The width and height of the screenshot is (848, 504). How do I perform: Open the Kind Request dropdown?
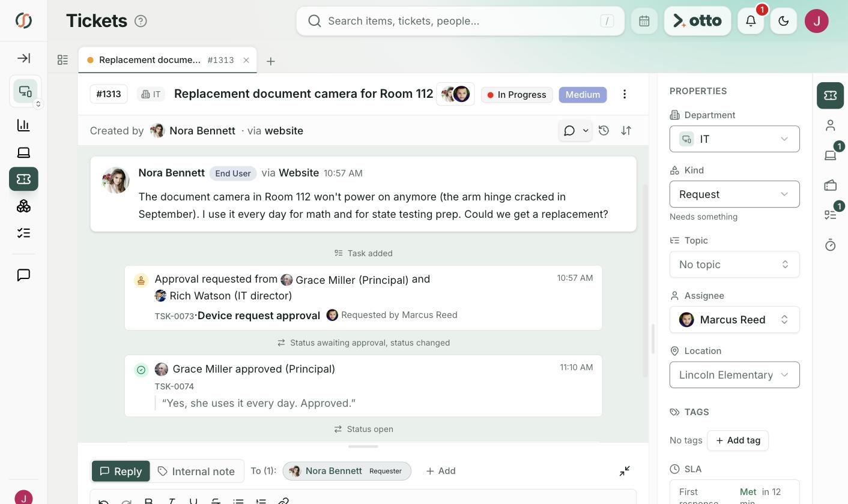pos(734,194)
